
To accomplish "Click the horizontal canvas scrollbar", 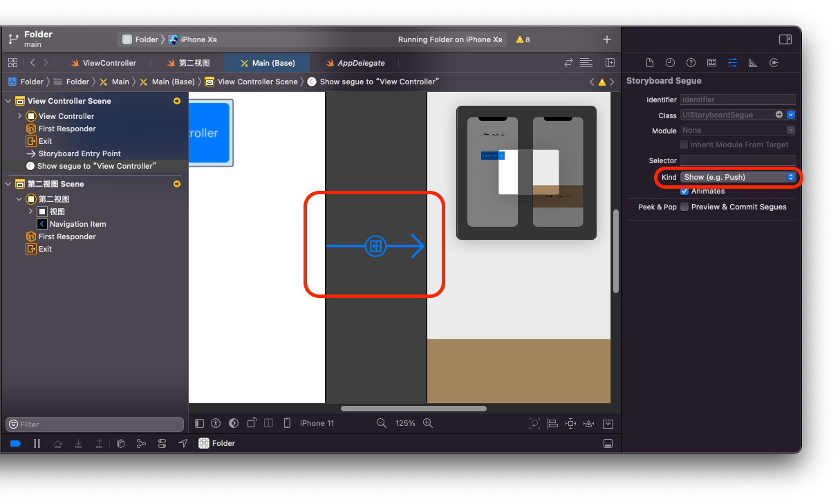I will pyautogui.click(x=413, y=409).
